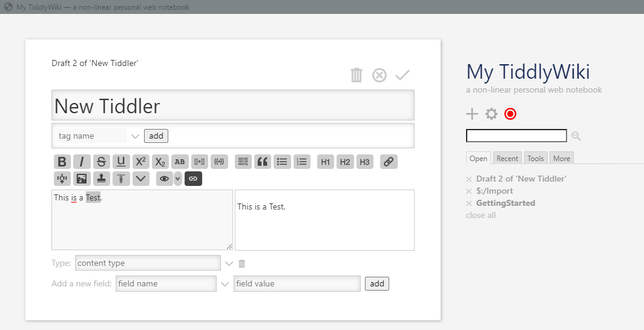Close $:/Import tiddler with its X
The height and width of the screenshot is (330, 644).
tap(468, 191)
